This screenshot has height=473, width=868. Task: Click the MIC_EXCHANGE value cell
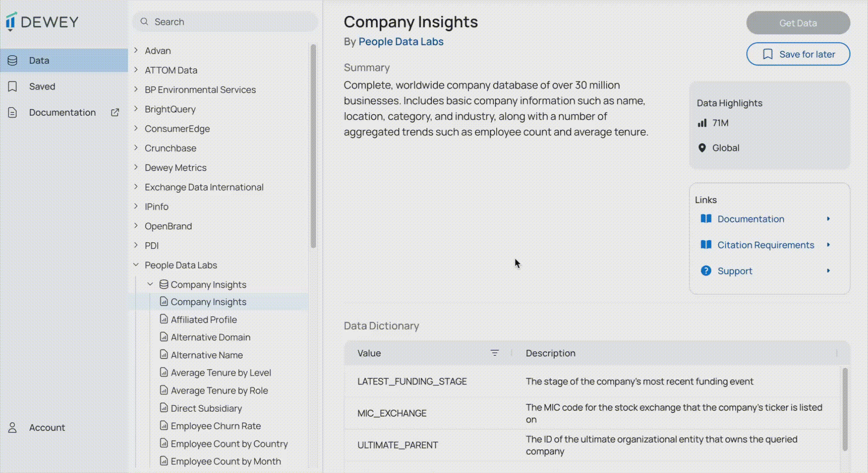coord(392,413)
